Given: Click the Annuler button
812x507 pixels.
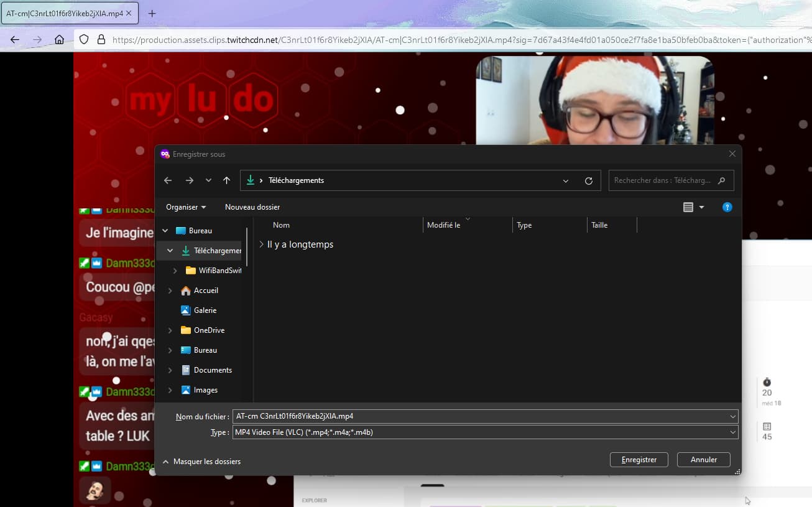Looking at the screenshot, I should pyautogui.click(x=704, y=460).
